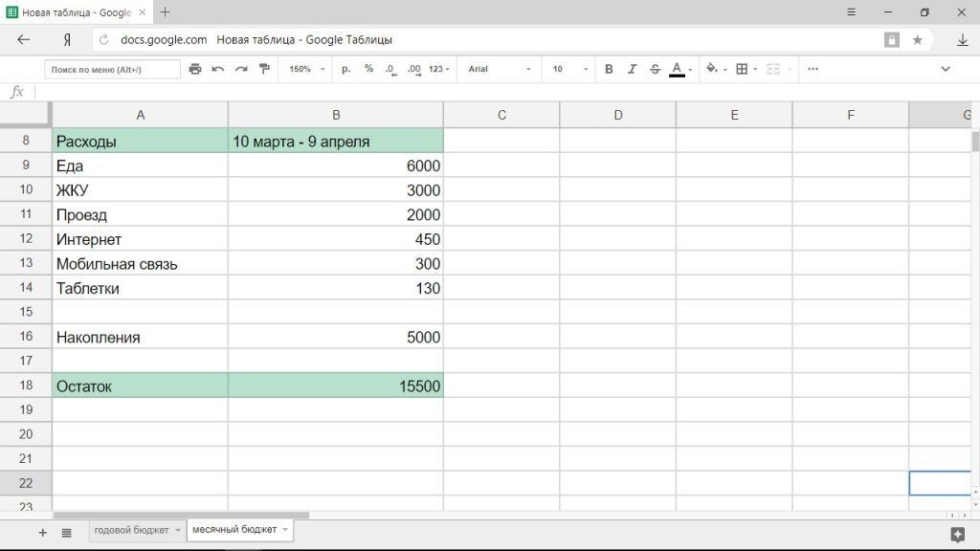Click the lock protect icon in address bar
This screenshot has width=980, height=551.
(x=892, y=39)
